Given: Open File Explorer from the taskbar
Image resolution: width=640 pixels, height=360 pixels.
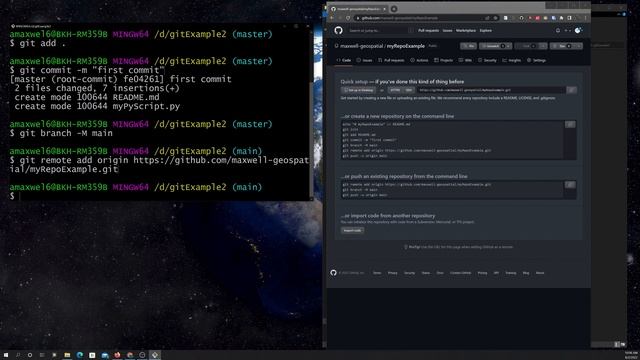Looking at the screenshot, I should tap(67, 355).
